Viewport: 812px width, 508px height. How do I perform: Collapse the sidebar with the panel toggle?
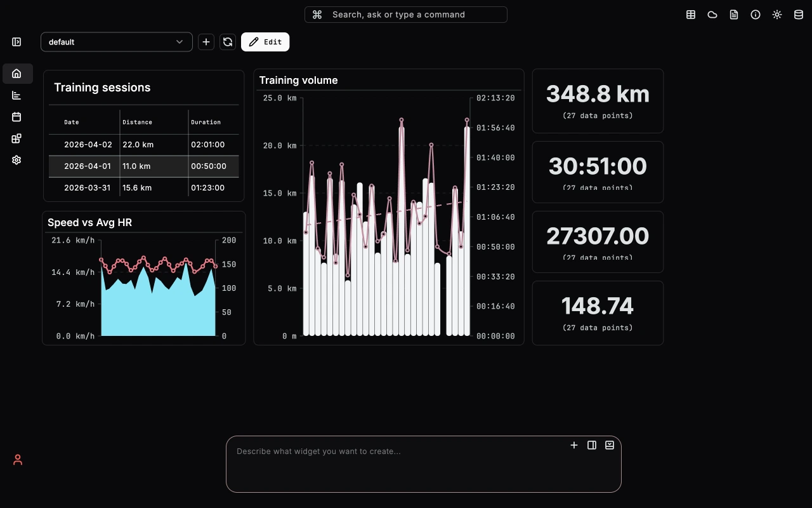16,41
